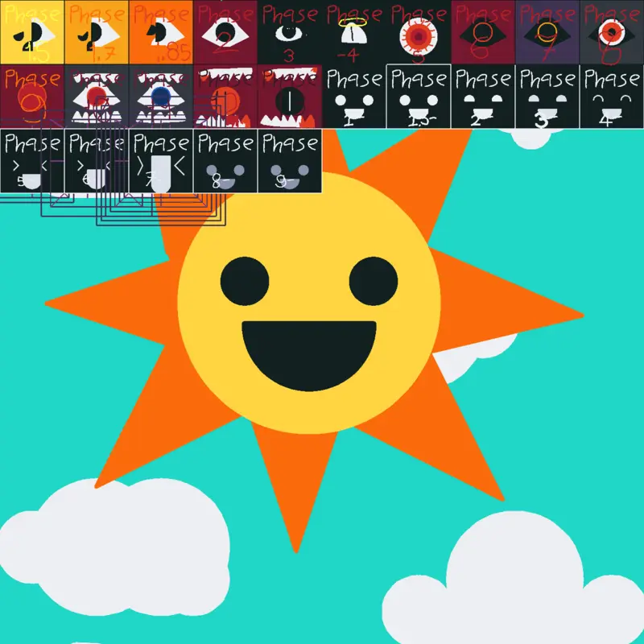
Task: Select the white-text Phase 6 squinting face
Action: [x=97, y=161]
